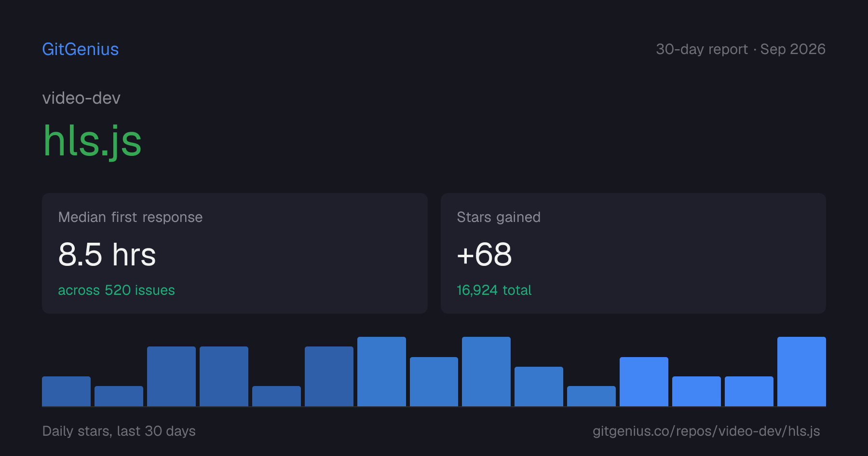Click the shortest second chart bar

tap(119, 396)
